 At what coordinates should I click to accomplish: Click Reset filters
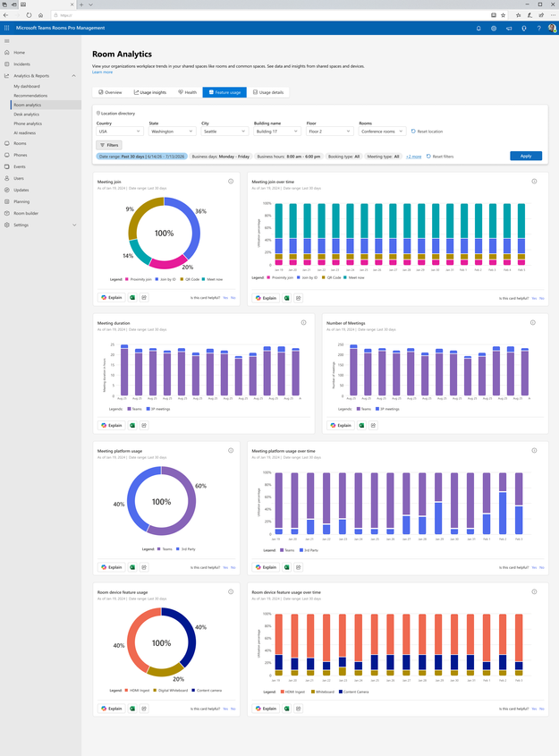tap(440, 157)
